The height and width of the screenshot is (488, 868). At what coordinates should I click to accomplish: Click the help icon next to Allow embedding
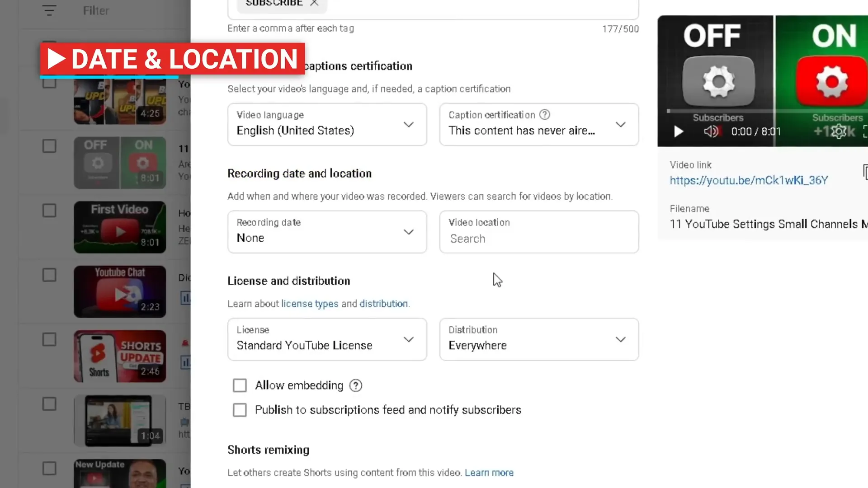coord(355,385)
